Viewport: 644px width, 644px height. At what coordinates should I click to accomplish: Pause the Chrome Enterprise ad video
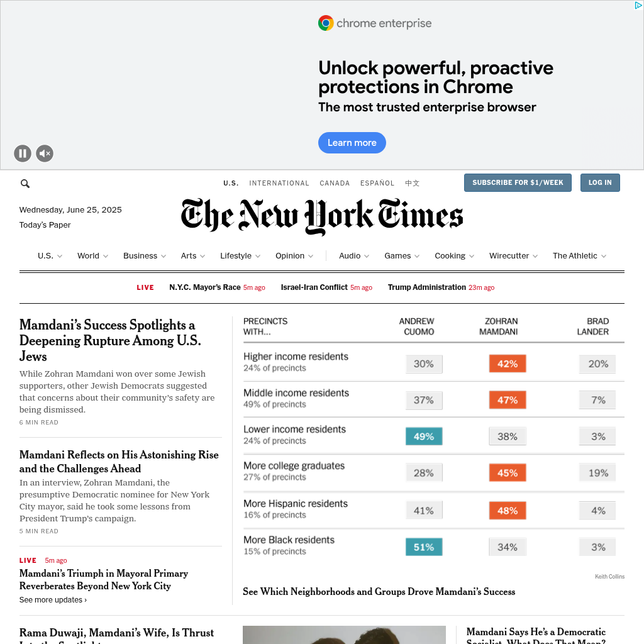point(23,153)
